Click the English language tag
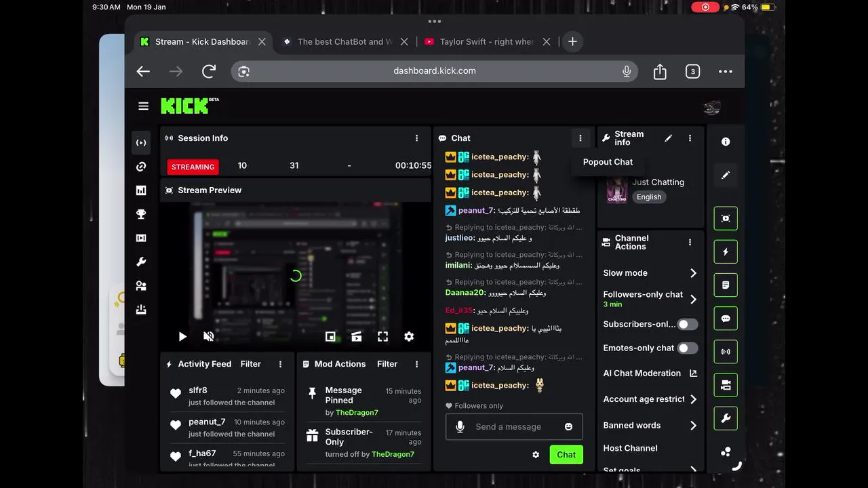Image resolution: width=868 pixels, height=488 pixels. pyautogui.click(x=649, y=197)
